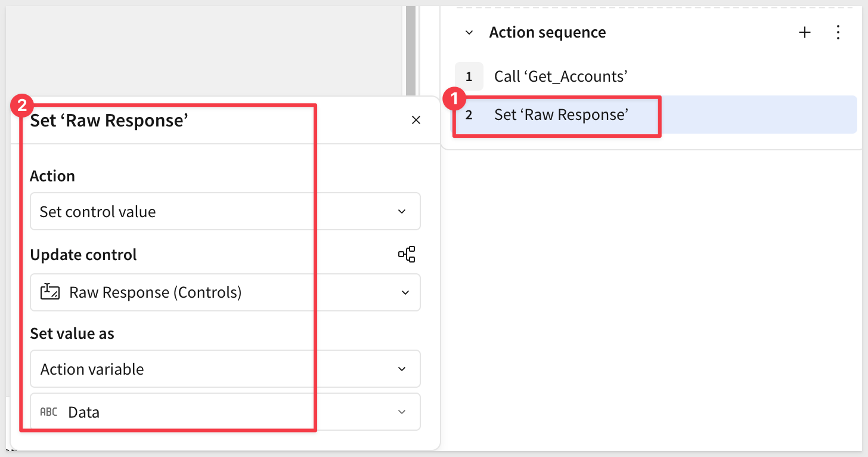Click the vertical scrollbar beside the canvas
Screen dimensions: 868x457
coord(410,48)
